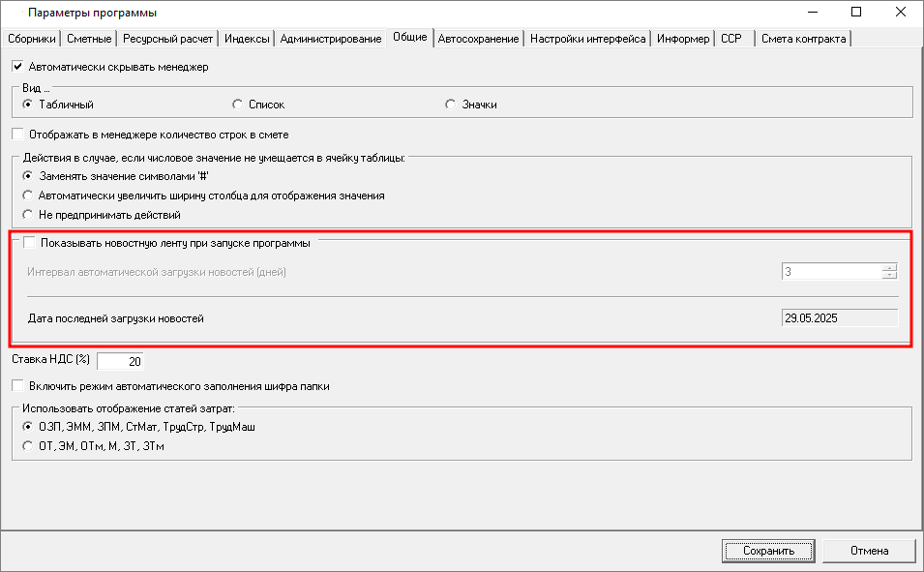
Task: Enable row count display in manager
Action: 17,135
